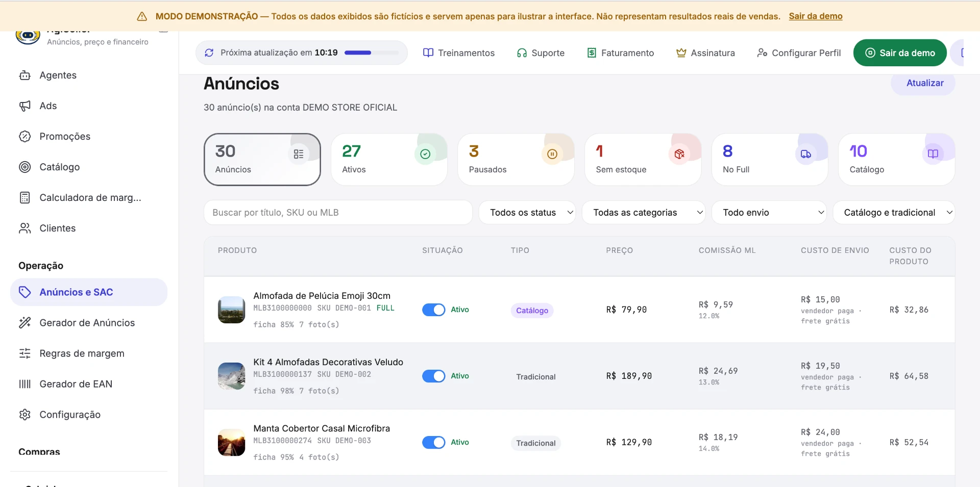Open the Agentes robot icon in sidebar
Image resolution: width=980 pixels, height=487 pixels.
[24, 75]
